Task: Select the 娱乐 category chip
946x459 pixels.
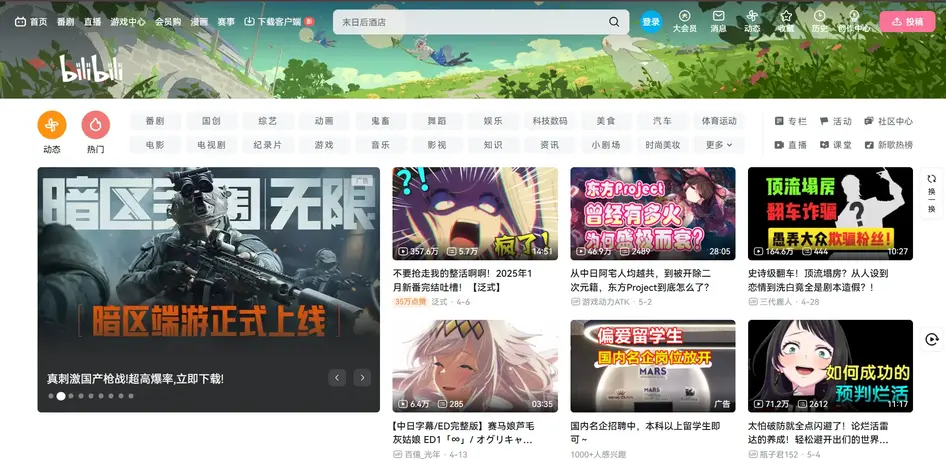Action: click(493, 121)
